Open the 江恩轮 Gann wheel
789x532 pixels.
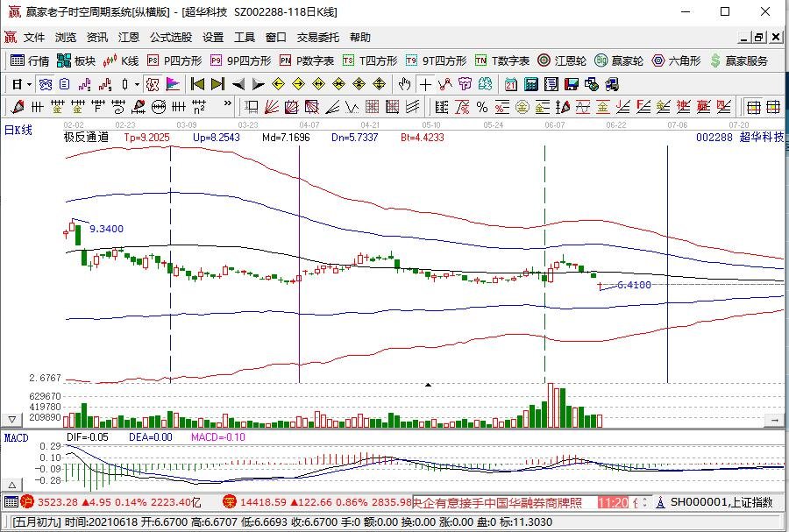point(562,60)
